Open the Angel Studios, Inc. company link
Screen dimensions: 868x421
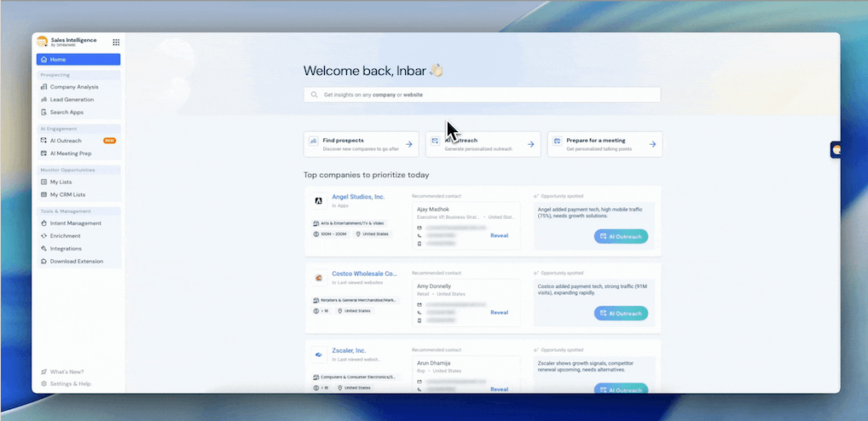pyautogui.click(x=358, y=196)
